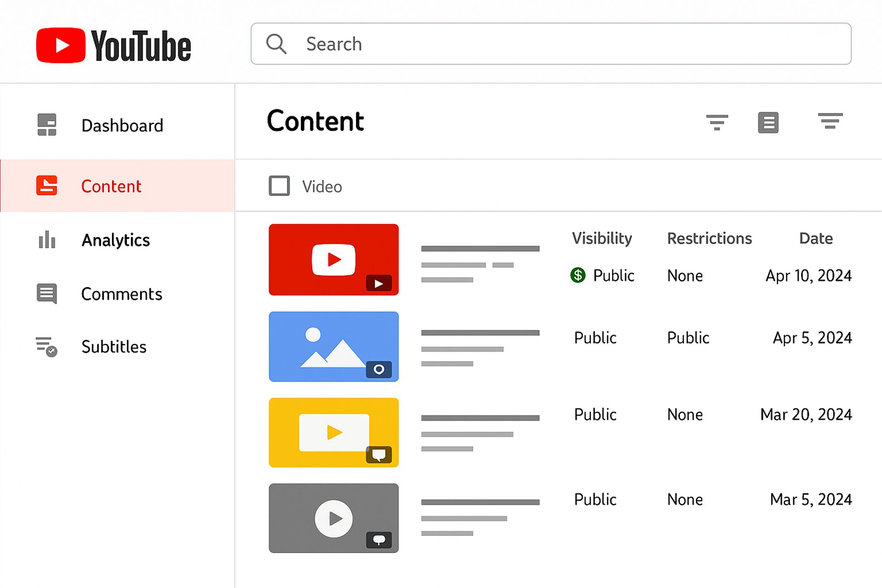This screenshot has width=882, height=588.
Task: Click Public restriction for Apr 5, 2024 video
Action: coord(688,338)
